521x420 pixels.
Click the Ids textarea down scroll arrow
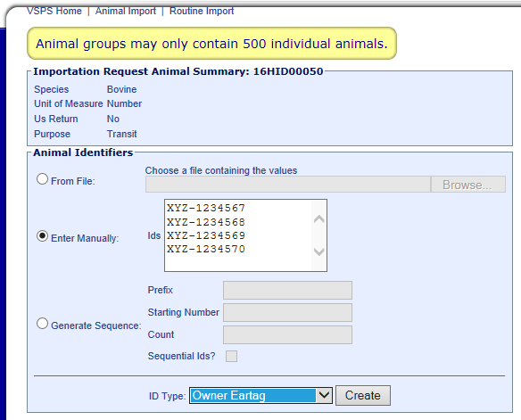tap(319, 251)
